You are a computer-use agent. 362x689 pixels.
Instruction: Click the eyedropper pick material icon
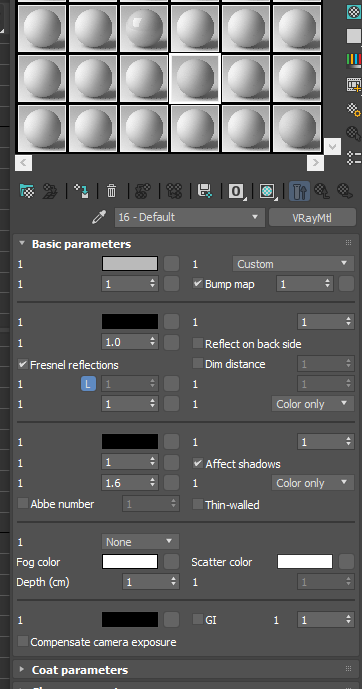tap(99, 217)
